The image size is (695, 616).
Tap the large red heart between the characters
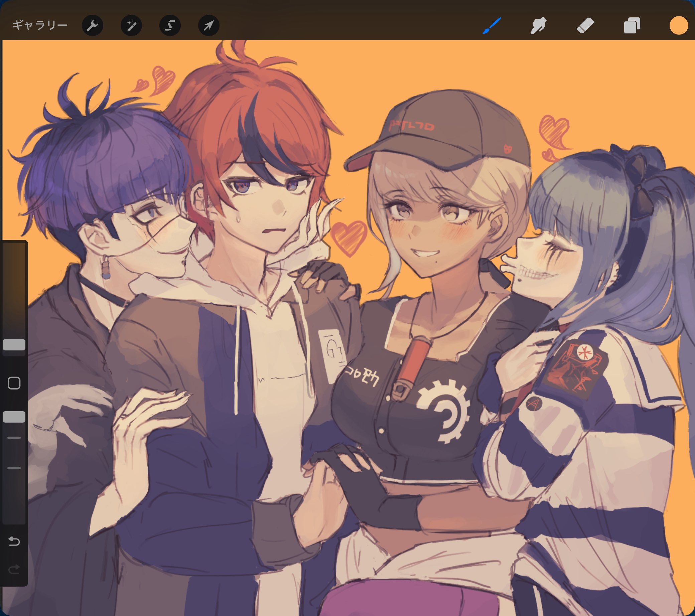click(349, 237)
